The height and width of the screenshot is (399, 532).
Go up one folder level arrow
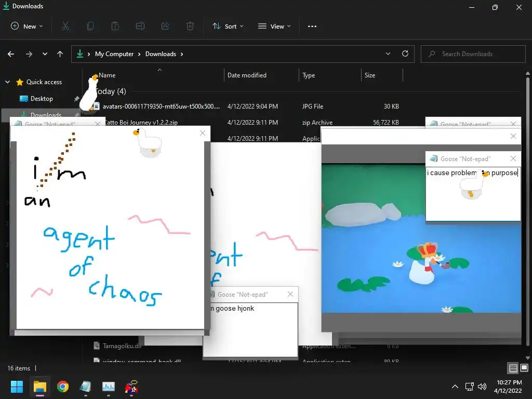(x=60, y=54)
